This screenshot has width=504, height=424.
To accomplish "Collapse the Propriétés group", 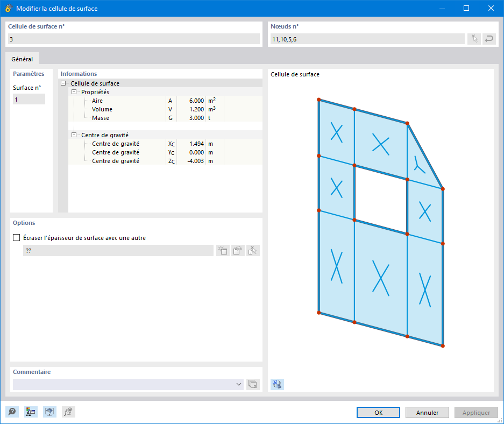I will tap(74, 92).
